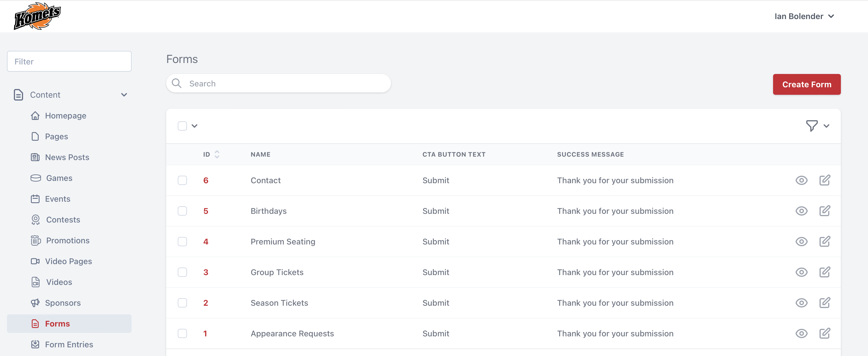
Task: Open form ID 4 link
Action: point(206,242)
